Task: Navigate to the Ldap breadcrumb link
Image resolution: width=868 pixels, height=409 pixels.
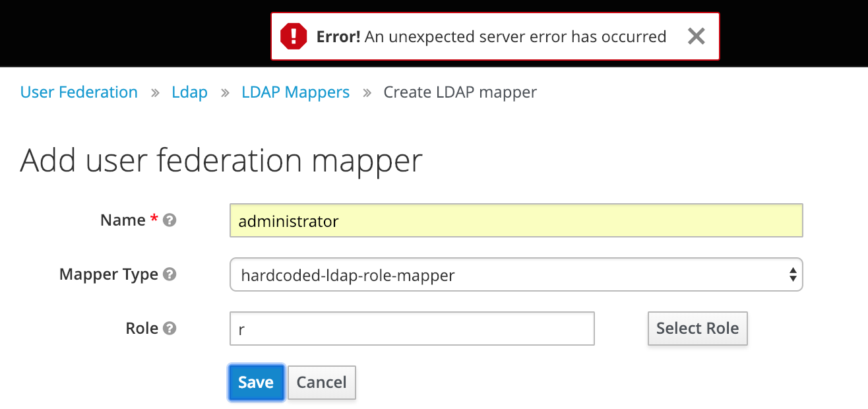Action: (x=189, y=92)
